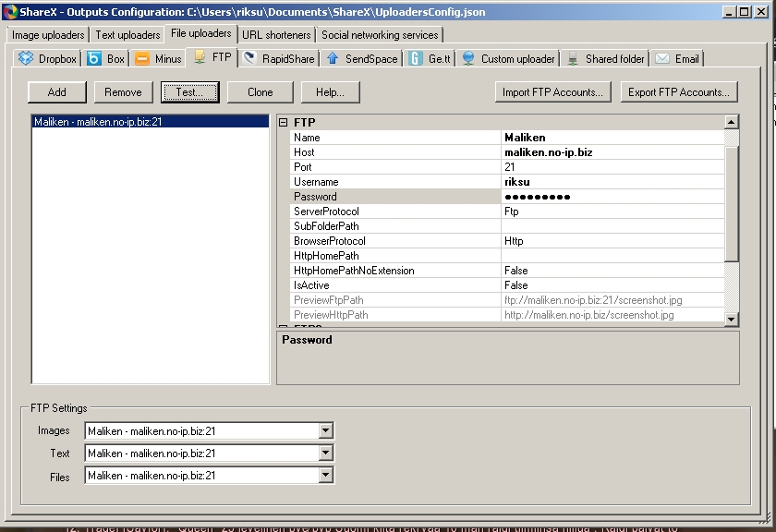This screenshot has height=532, width=776.
Task: Open the Dropbox uploader tab
Action: (x=48, y=59)
